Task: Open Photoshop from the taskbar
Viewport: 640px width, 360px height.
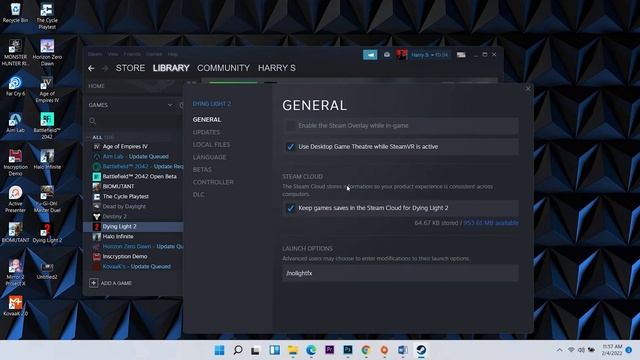Action: (x=348, y=350)
